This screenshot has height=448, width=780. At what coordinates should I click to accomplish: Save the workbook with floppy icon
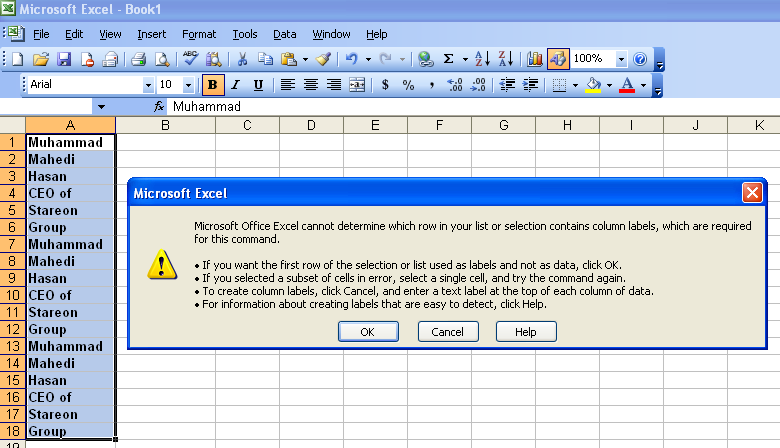(x=64, y=59)
